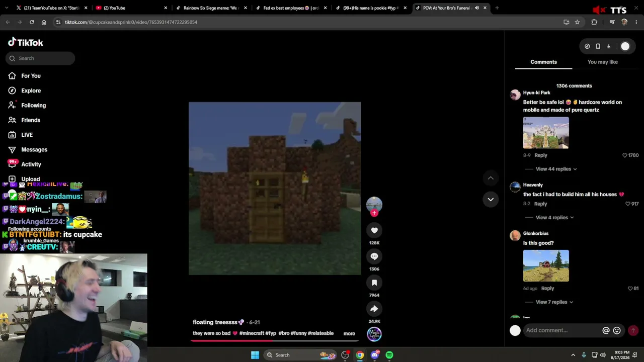Switch to the Rainbow Six Siege meme tab

[x=211, y=8]
